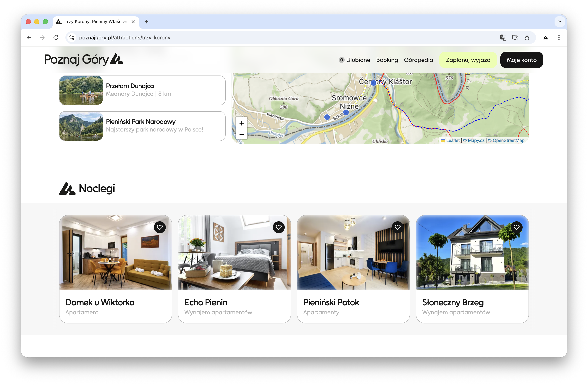Open the Leaflet attribution link
This screenshot has height=385, width=588.
450,140
